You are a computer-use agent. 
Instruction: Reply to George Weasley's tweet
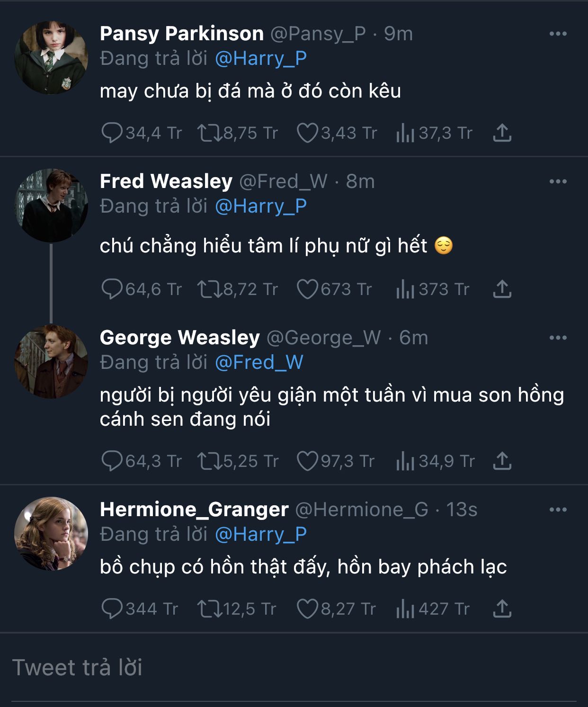point(112,461)
